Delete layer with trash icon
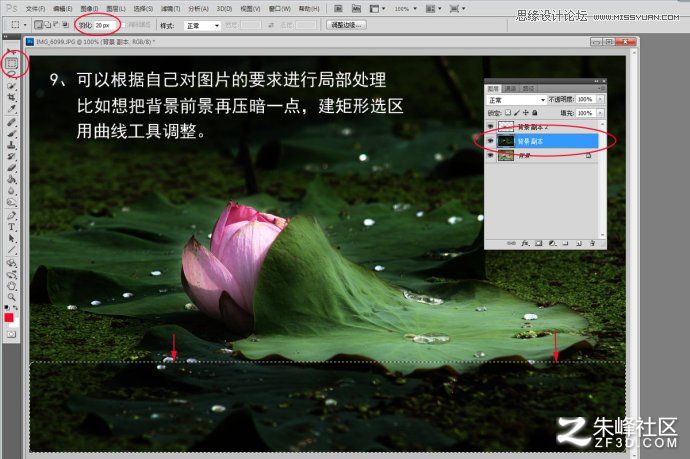This screenshot has height=459, width=690. pos(592,243)
